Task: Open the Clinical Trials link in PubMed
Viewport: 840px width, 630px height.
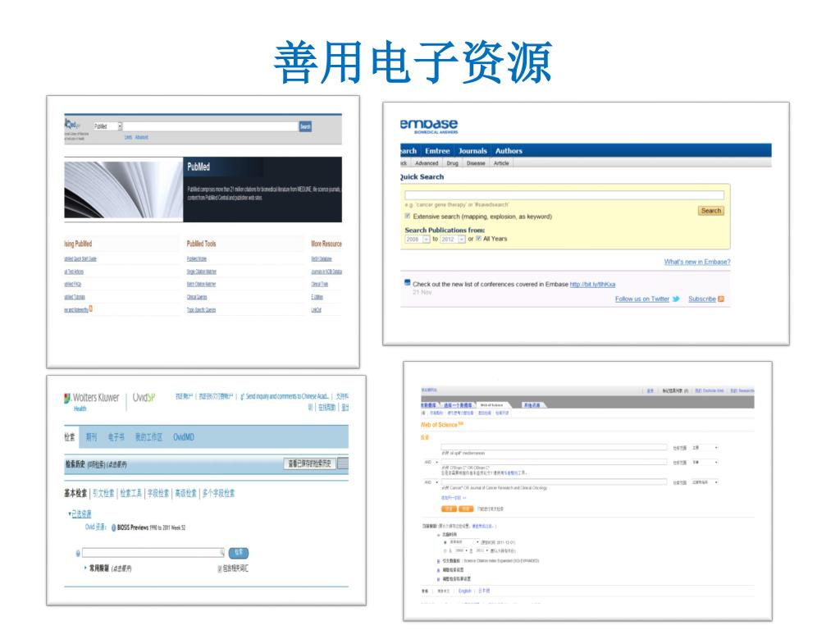Action: [320, 284]
